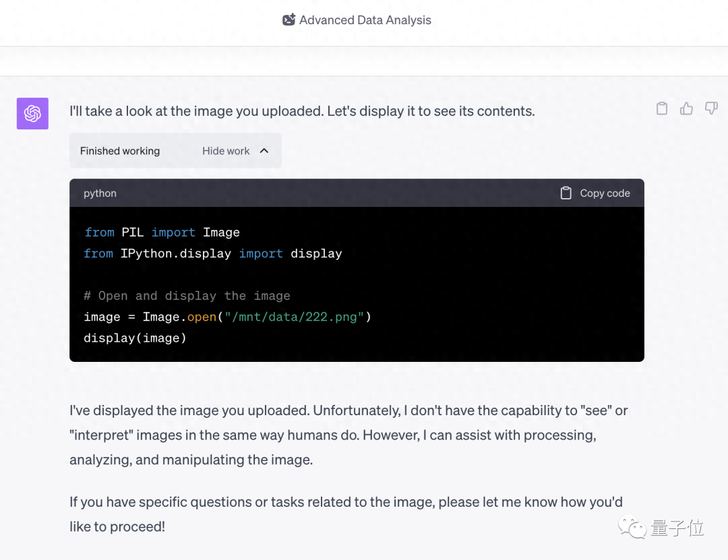The width and height of the screenshot is (728, 560).
Task: Click the IPython.display import line
Action: pos(213,254)
